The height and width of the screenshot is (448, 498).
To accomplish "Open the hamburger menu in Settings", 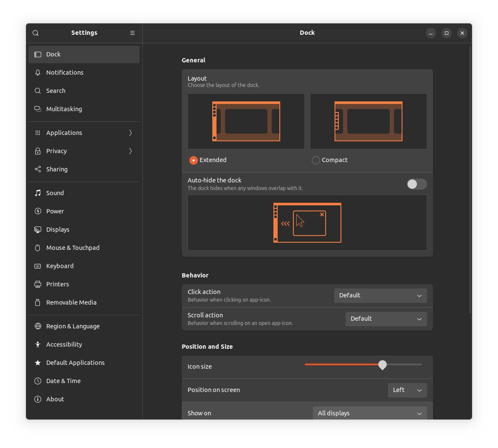I will (132, 33).
